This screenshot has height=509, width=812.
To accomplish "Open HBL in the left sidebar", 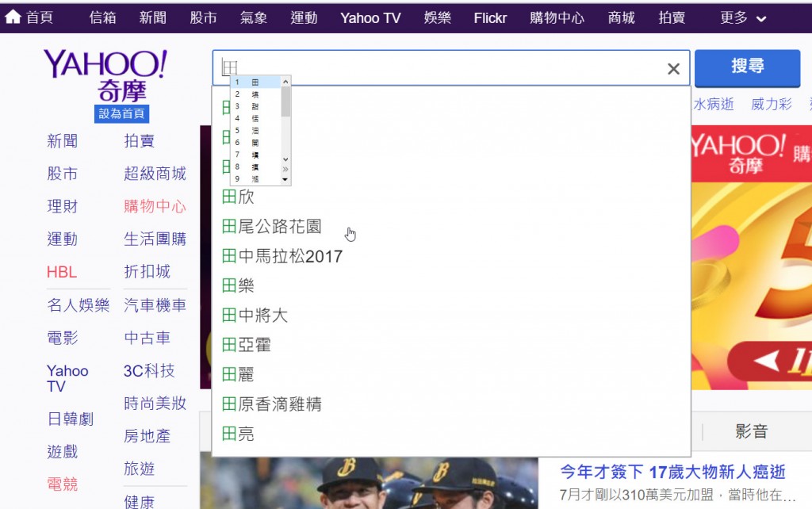I will click(x=62, y=272).
